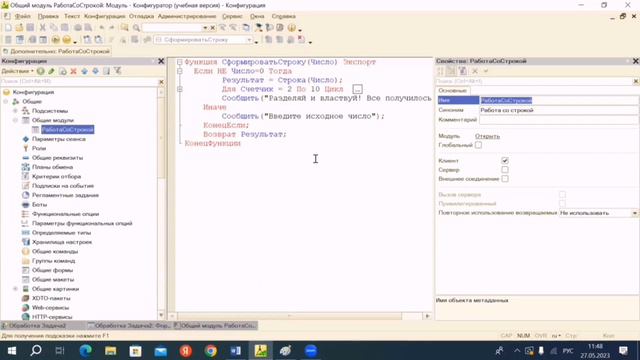This screenshot has height=360, width=640.
Task: Open the Действия dropdown menu
Action: [x=18, y=71]
